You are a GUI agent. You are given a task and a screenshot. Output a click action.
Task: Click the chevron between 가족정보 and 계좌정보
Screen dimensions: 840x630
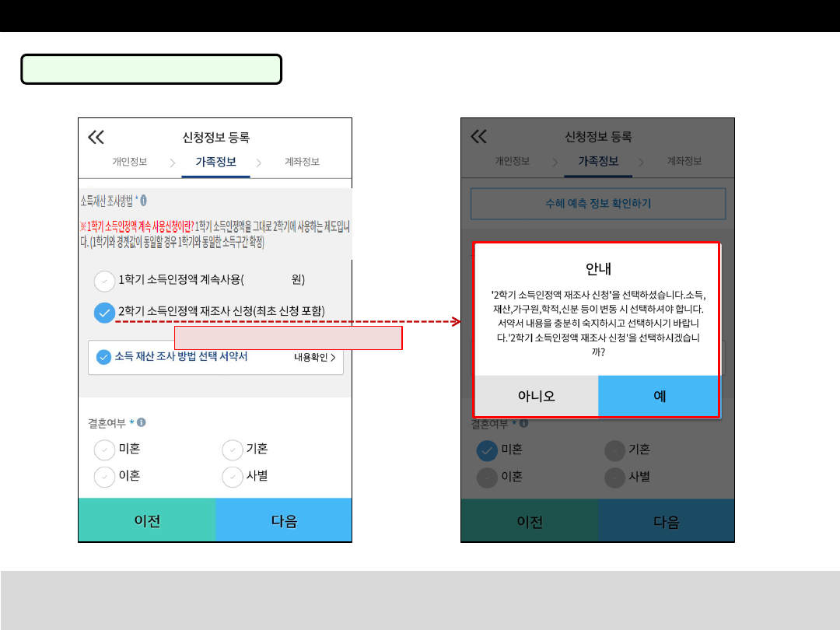click(259, 163)
